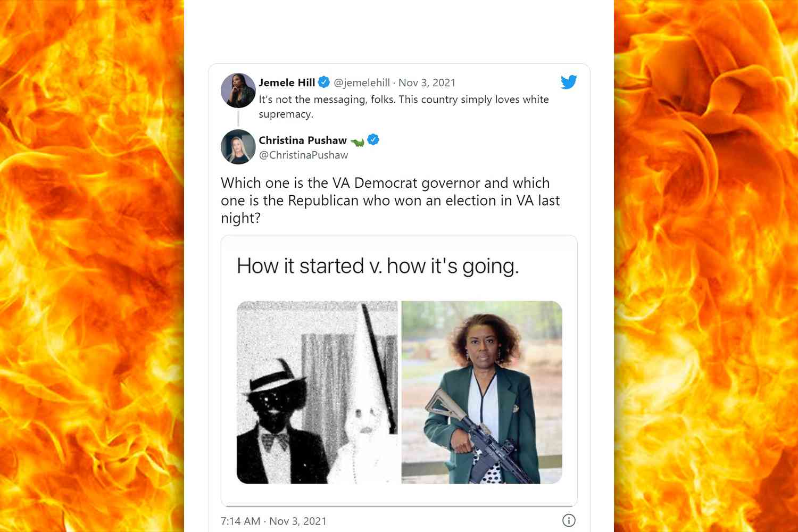Viewport: 798px width, 532px height.
Task: Click the 'Which one is the VA Democrat' tweet text
Action: coord(390,201)
